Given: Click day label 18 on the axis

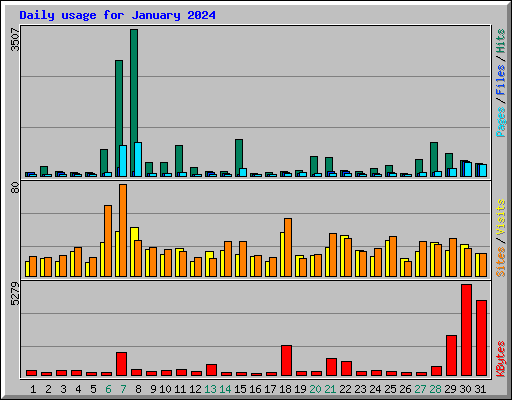Looking at the screenshot, I should 285,389.
